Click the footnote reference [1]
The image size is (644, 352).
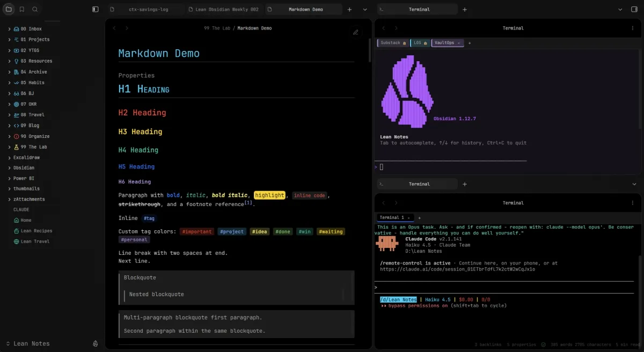(248, 202)
